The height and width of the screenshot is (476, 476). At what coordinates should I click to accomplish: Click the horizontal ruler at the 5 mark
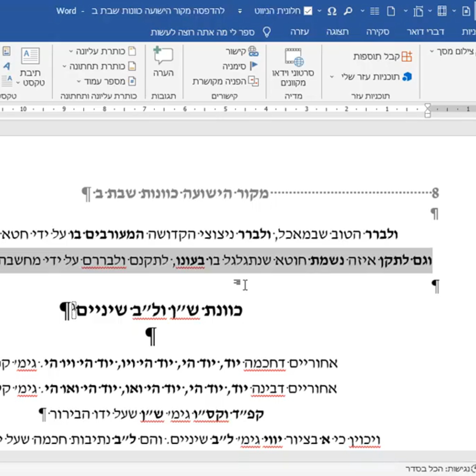(x=225, y=109)
